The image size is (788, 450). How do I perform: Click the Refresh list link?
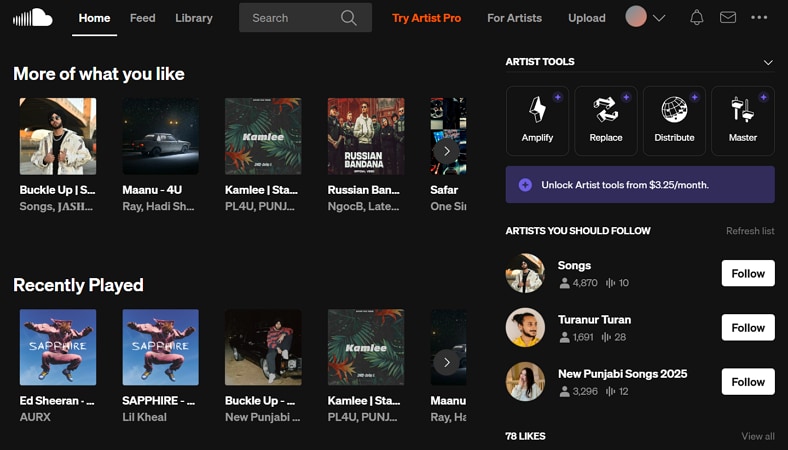(750, 231)
